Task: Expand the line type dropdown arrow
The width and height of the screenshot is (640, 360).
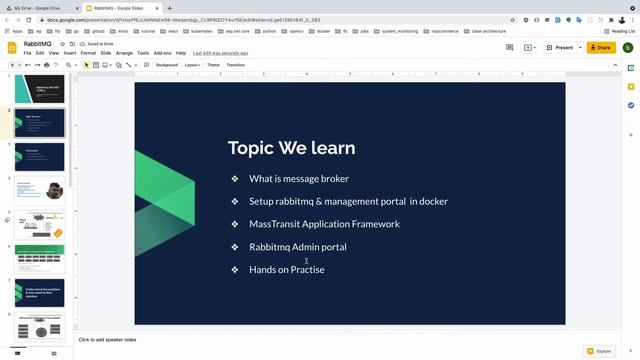Action: (x=136, y=65)
